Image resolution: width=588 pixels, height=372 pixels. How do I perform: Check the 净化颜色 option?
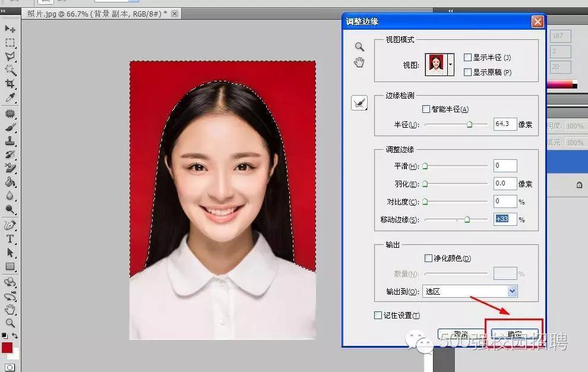(x=429, y=258)
